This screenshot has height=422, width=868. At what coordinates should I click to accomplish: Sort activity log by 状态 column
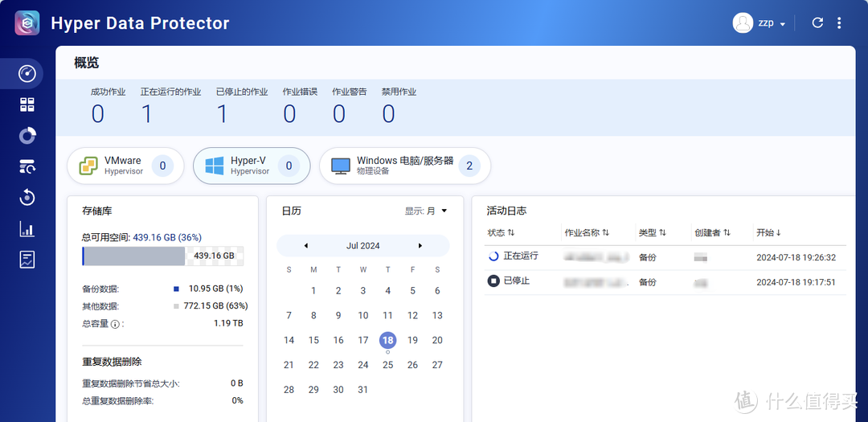(x=501, y=232)
